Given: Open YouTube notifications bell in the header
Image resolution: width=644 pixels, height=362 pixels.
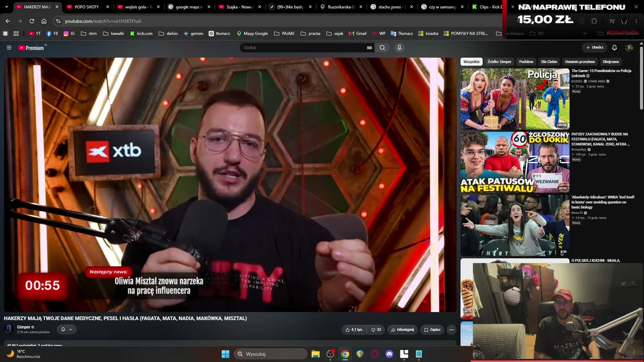Looking at the screenshot, I should 614,48.
